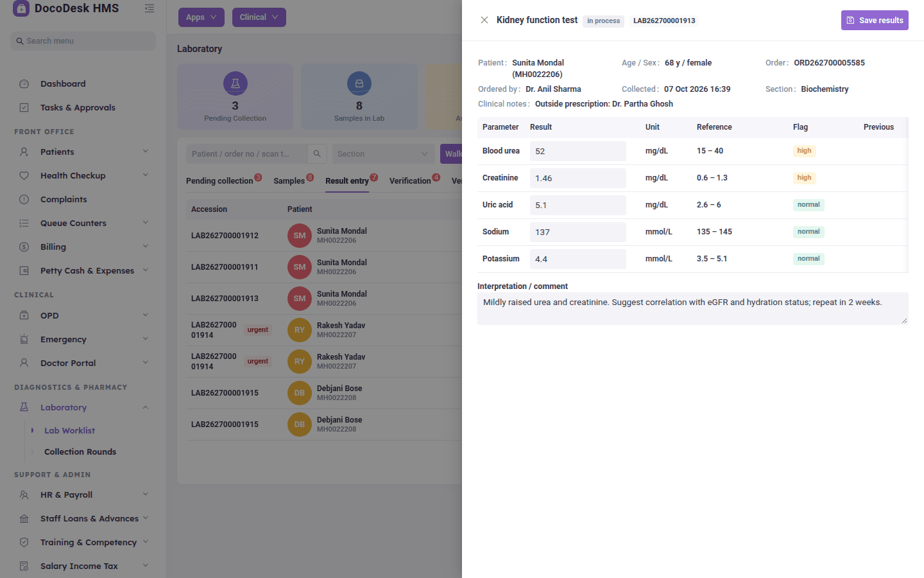
Task: Click the Billing dollar icon
Action: click(24, 247)
